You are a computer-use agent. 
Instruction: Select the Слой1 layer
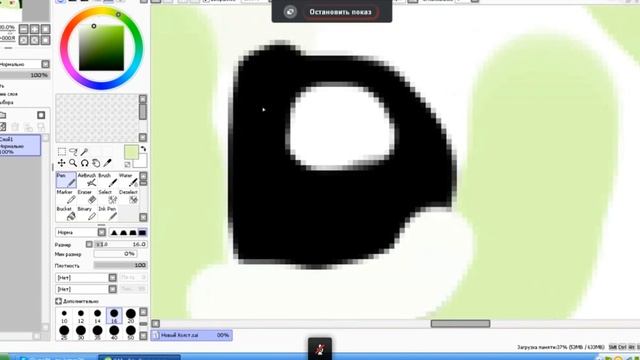(20, 145)
